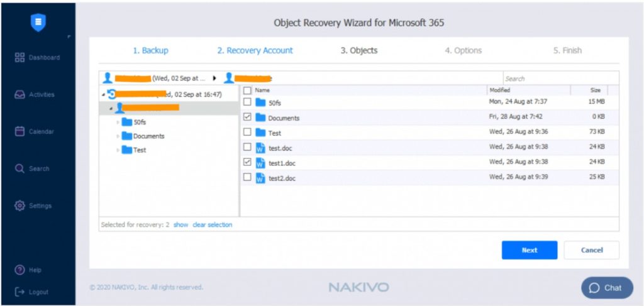644x306 pixels.
Task: Click the NAKIVO shield logo icon
Action: (x=38, y=23)
